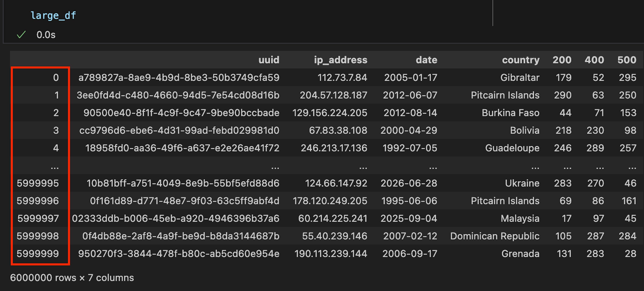Select the 400 column header
The height and width of the screenshot is (291, 644).
(x=594, y=60)
